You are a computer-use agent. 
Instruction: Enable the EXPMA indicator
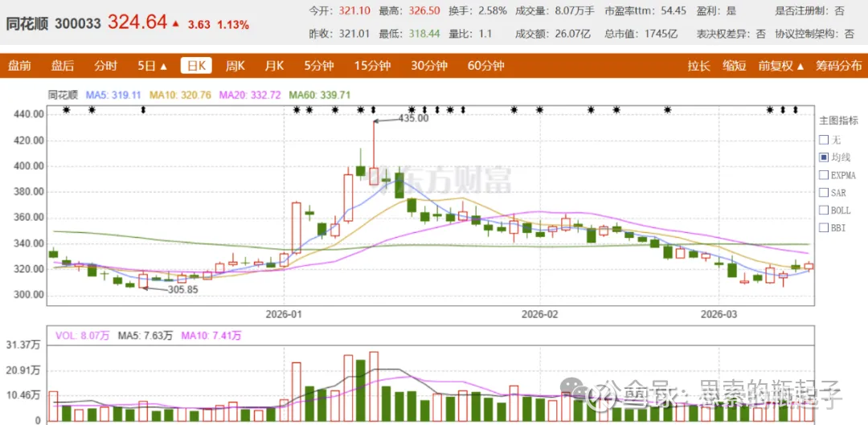pos(823,175)
